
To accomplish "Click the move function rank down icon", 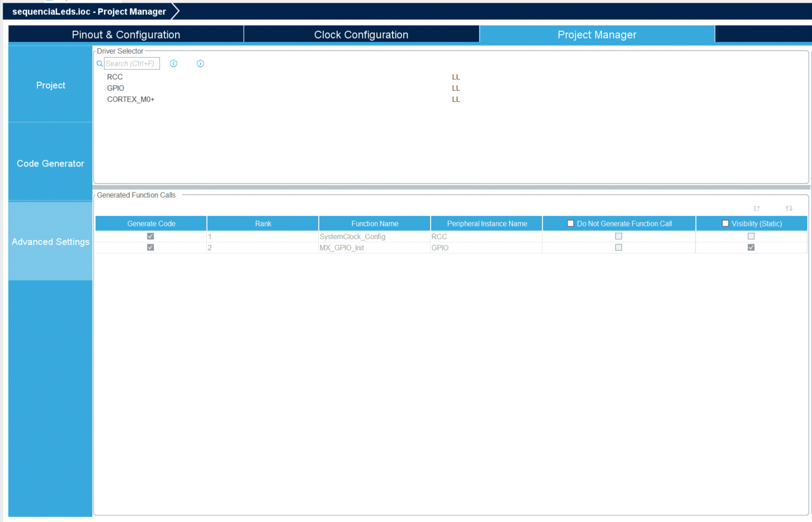I will pyautogui.click(x=789, y=208).
